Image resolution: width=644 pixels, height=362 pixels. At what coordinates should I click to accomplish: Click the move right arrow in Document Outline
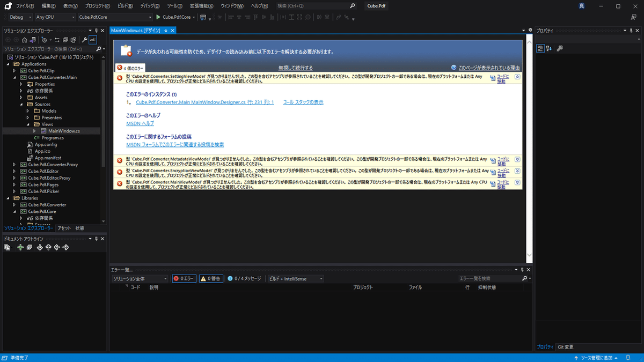(65, 247)
